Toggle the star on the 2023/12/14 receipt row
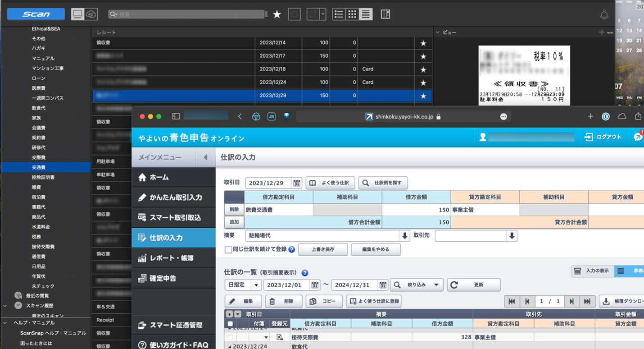The width and height of the screenshot is (644, 349). (x=423, y=43)
